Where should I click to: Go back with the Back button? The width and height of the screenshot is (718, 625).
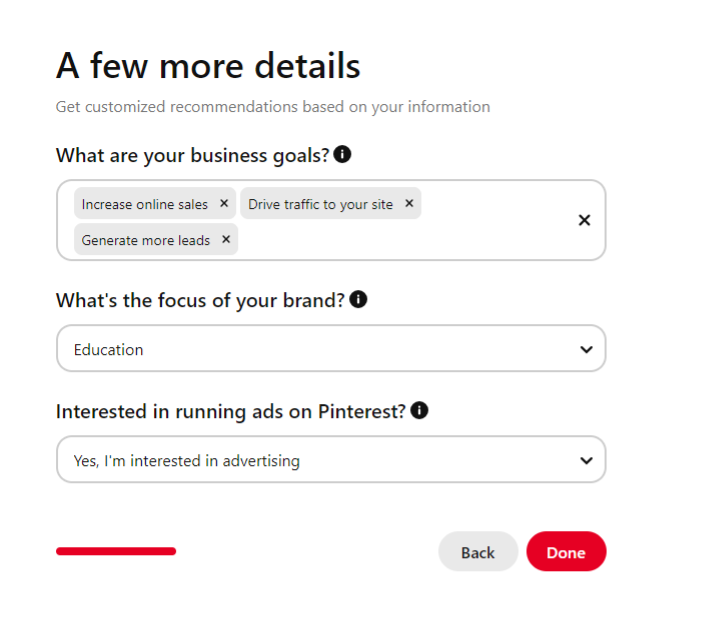click(478, 551)
